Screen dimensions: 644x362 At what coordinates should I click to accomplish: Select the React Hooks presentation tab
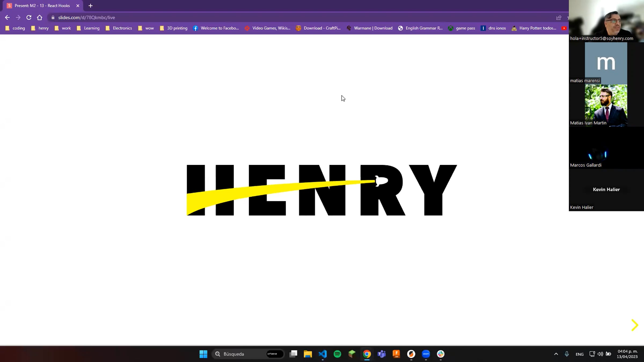click(42, 6)
